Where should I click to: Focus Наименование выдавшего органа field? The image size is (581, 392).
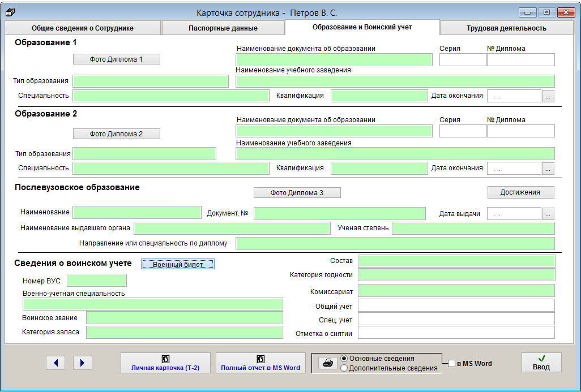pyautogui.click(x=232, y=229)
